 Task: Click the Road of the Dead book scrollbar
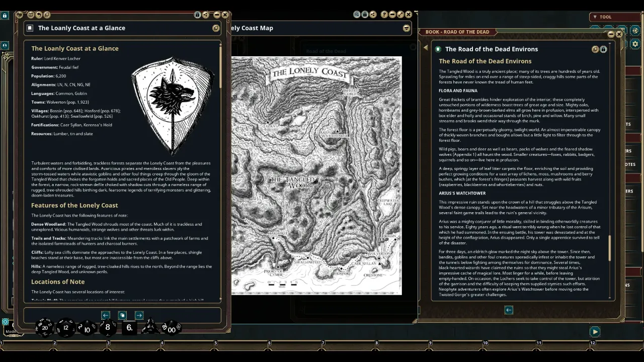click(x=610, y=248)
